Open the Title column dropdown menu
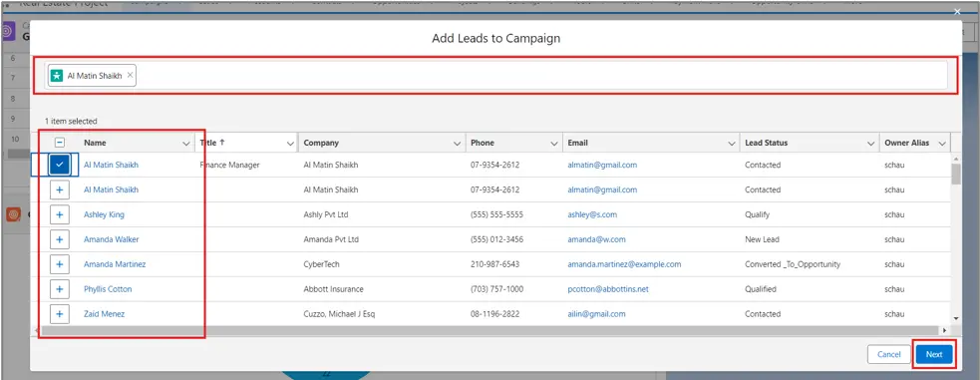980x380 pixels. 290,144
